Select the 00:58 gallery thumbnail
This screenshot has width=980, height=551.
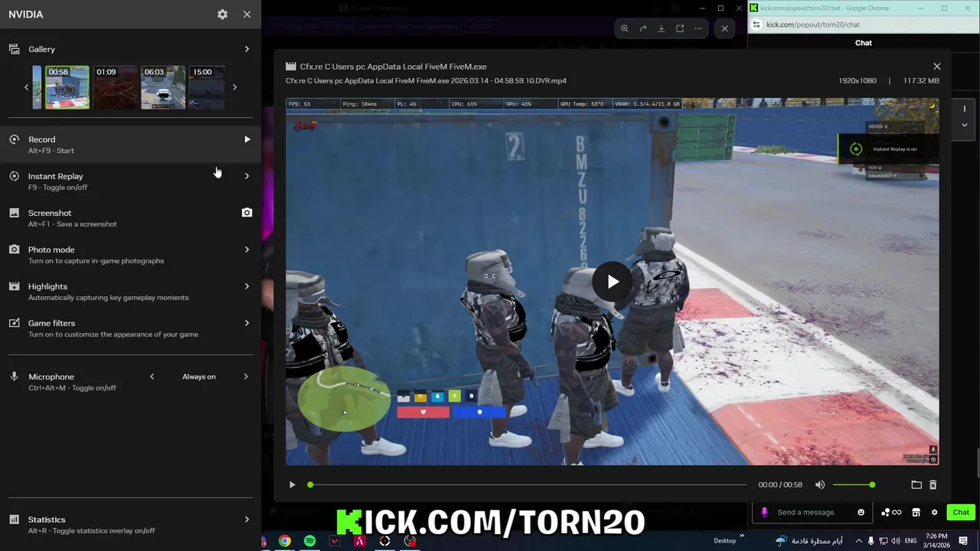click(67, 87)
